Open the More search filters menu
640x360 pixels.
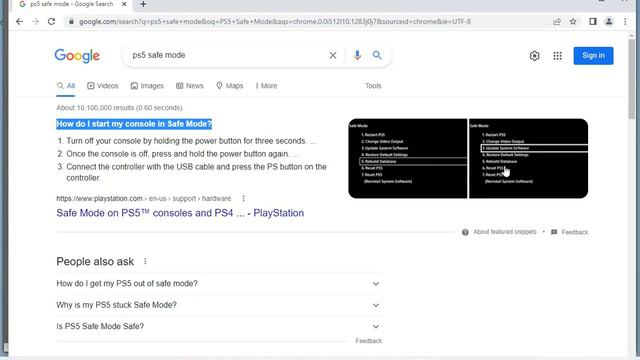266,86
